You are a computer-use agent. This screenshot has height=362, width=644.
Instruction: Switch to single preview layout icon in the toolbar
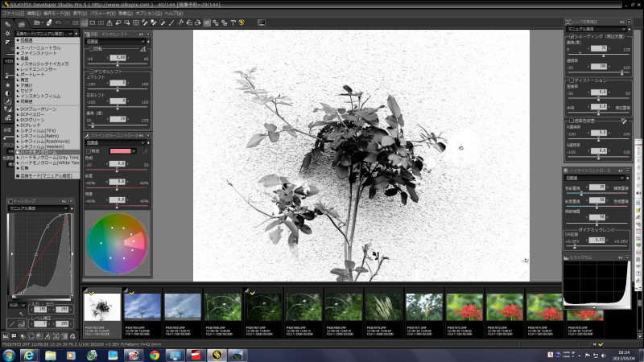(x=93, y=23)
